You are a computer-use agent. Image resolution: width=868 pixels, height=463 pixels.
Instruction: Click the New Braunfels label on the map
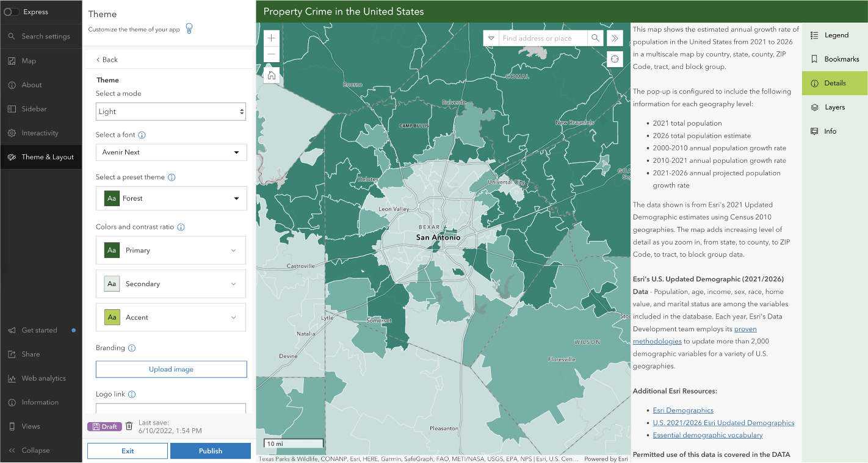pos(574,123)
